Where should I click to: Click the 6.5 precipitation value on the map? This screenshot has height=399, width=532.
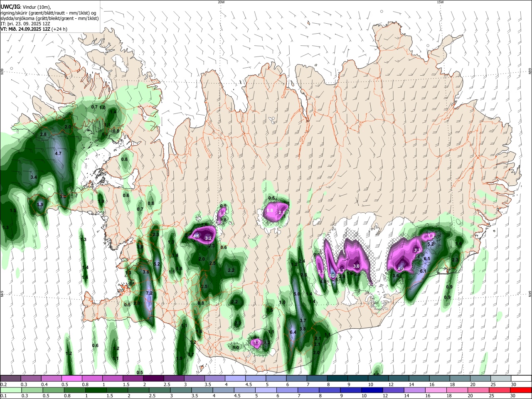[426, 259]
